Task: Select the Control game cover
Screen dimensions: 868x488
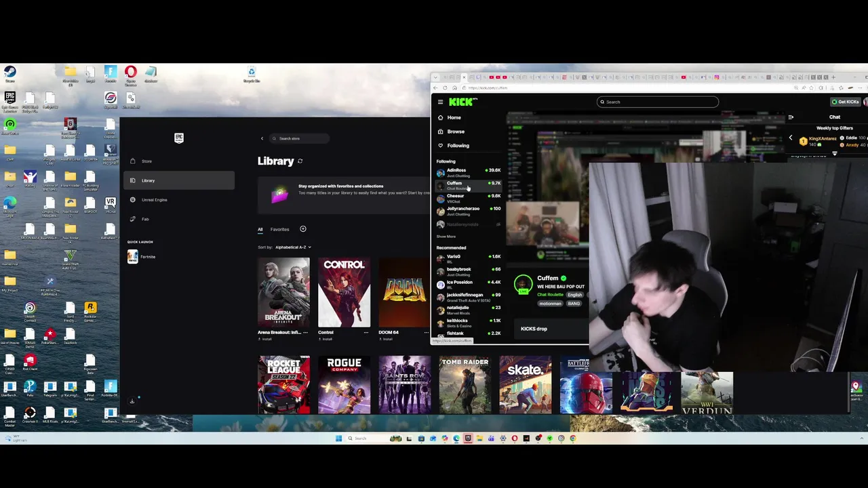Action: [344, 292]
